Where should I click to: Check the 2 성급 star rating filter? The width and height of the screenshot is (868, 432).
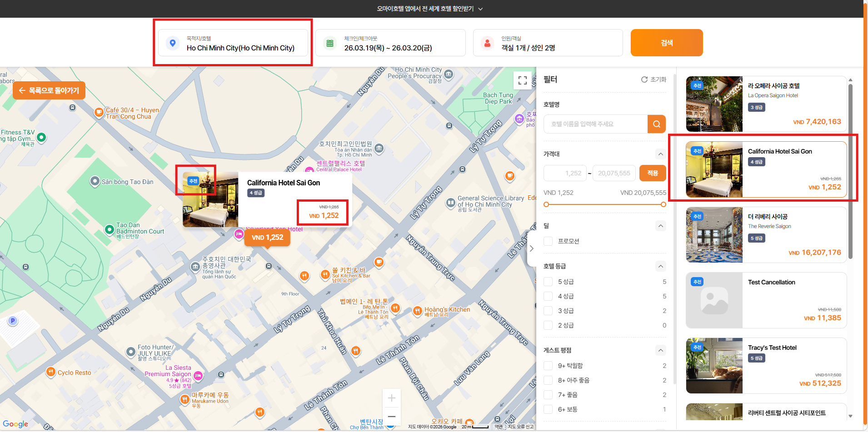[548, 325]
